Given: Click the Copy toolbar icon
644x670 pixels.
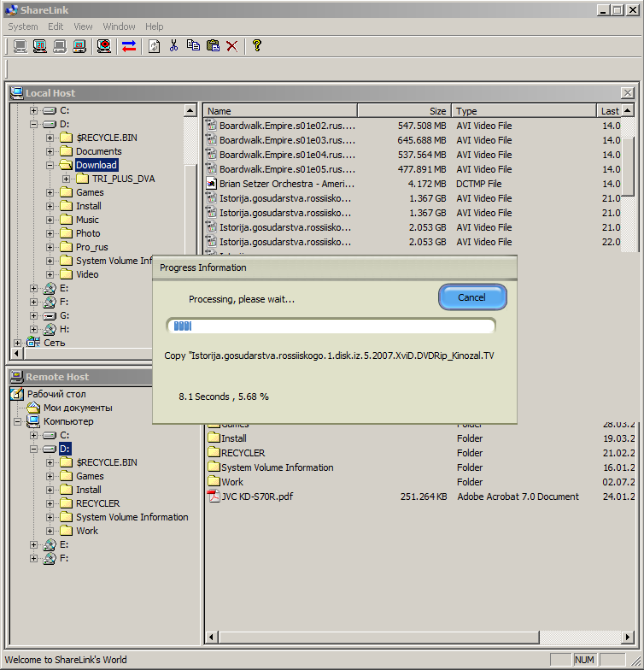Looking at the screenshot, I should coord(193,45).
